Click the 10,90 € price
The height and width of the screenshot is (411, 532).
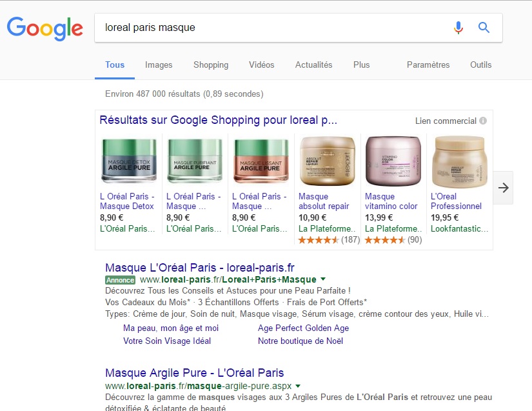coord(313,217)
